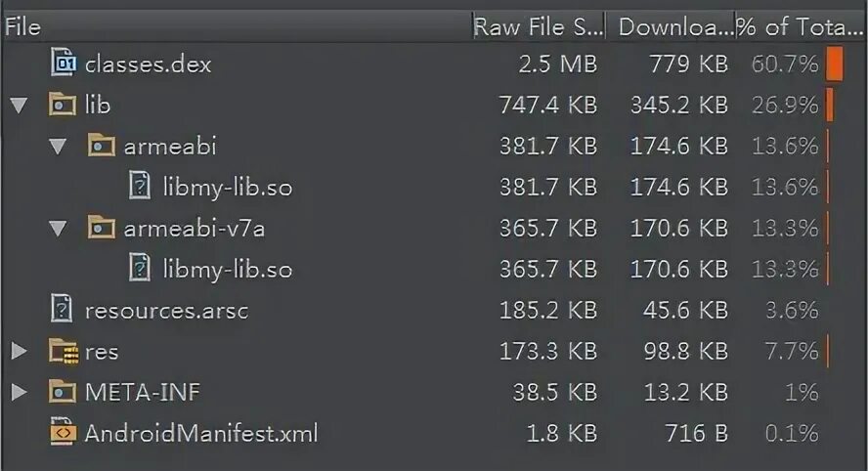
Task: Click the META-INF folder icon
Action: point(63,392)
